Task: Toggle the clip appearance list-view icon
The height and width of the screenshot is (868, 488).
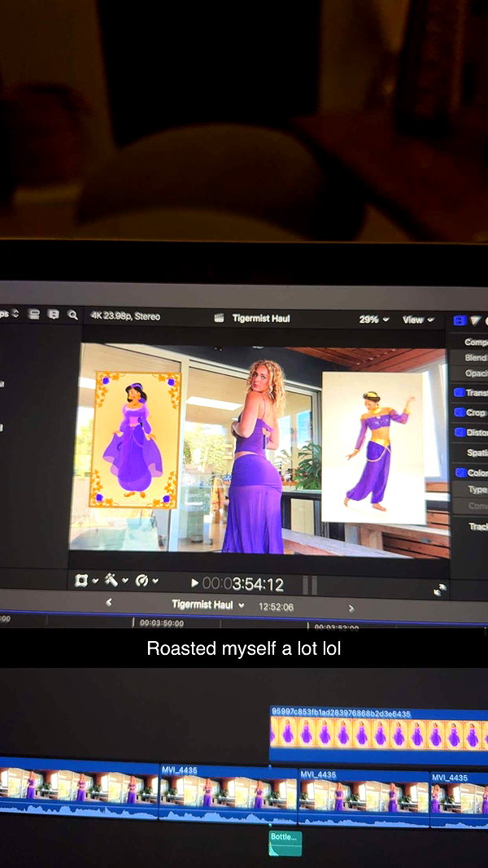Action: (x=34, y=314)
